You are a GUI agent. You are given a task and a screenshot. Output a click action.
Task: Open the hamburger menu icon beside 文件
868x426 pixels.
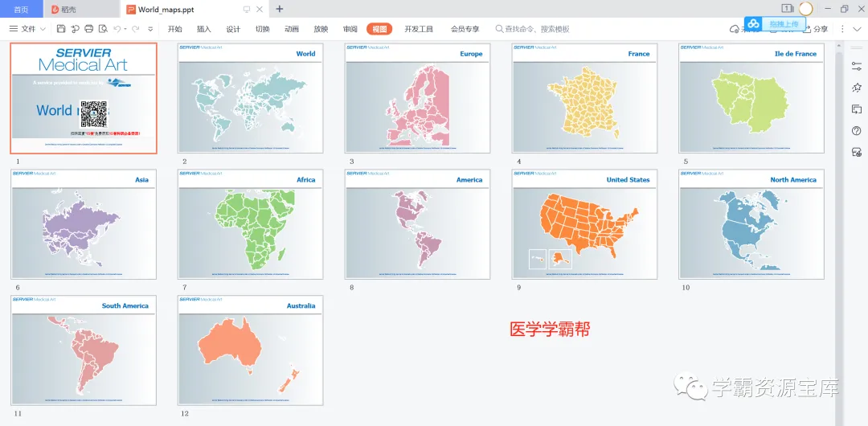tap(14, 29)
